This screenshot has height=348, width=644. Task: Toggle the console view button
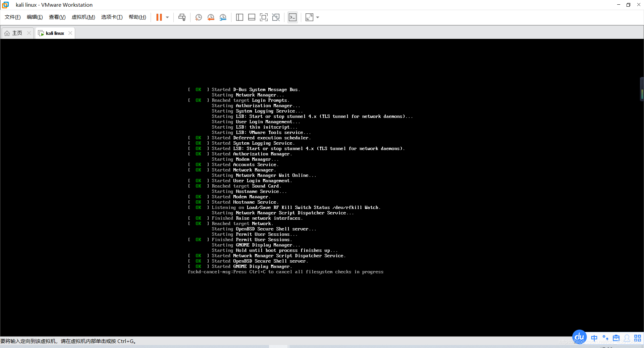click(292, 17)
